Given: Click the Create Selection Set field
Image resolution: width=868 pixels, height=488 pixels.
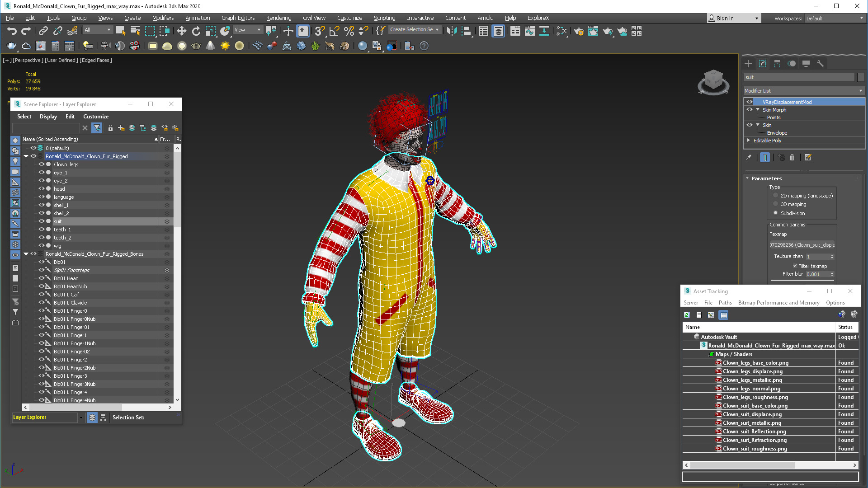Looking at the screenshot, I should (414, 30).
